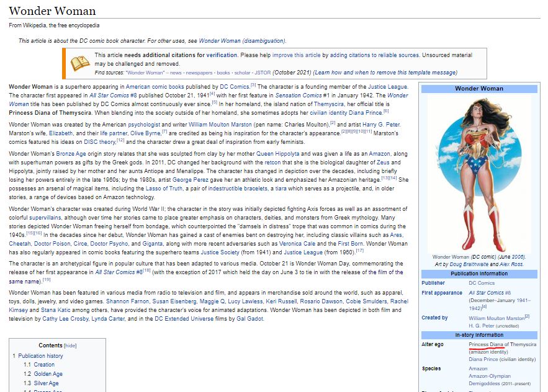Image resolution: width=548 pixels, height=392 pixels.
Task: Open Gal Gadot link
Action: click(250, 319)
